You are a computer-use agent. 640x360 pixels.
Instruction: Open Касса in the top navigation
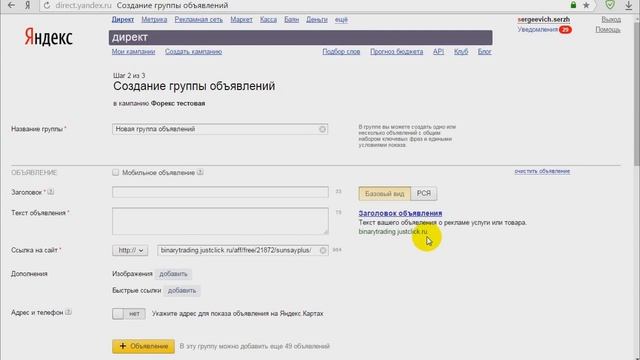[268, 20]
